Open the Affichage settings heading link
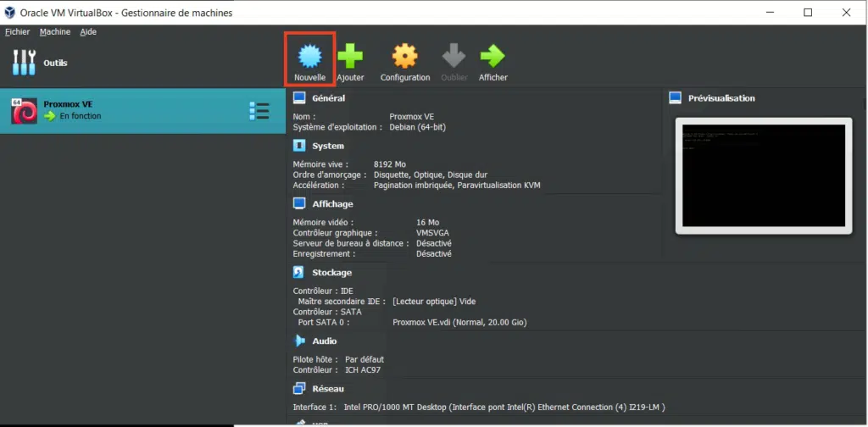Image resolution: width=868 pixels, height=427 pixels. pyautogui.click(x=332, y=203)
